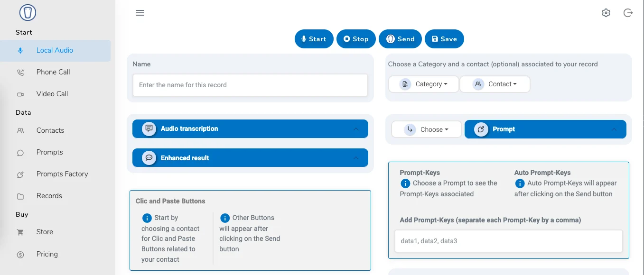This screenshot has width=644, height=275.
Task: Open Phone Call in the sidebar
Action: point(53,72)
